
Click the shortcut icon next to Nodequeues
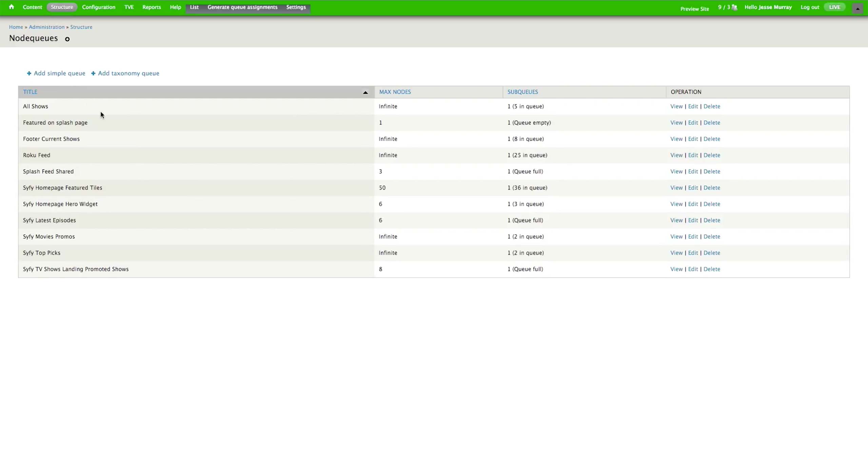point(67,39)
